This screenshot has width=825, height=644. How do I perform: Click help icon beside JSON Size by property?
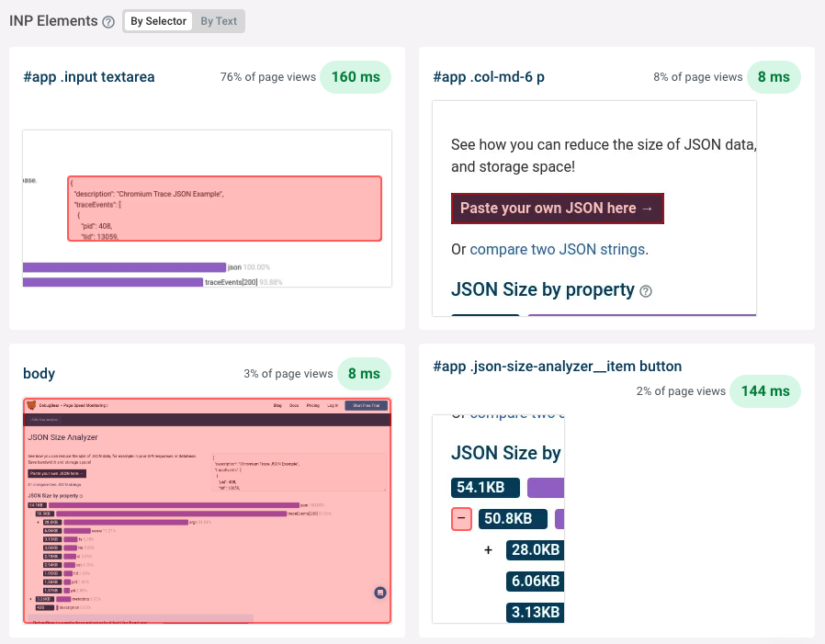point(646,291)
